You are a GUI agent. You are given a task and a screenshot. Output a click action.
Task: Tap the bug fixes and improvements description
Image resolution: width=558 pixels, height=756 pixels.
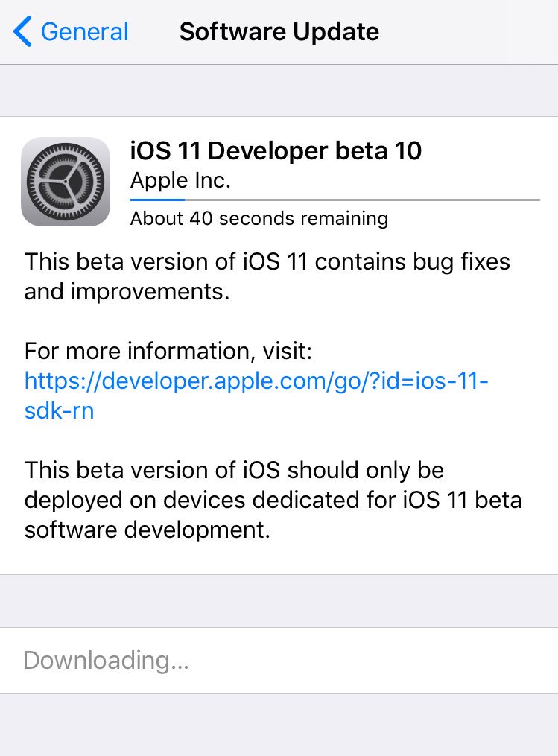[x=267, y=276]
